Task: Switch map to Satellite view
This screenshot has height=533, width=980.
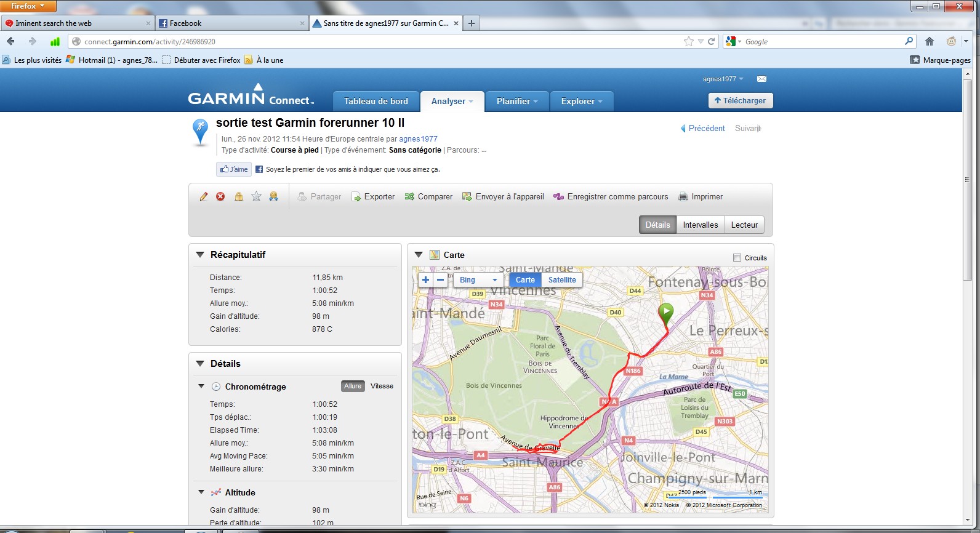Action: [x=562, y=279]
